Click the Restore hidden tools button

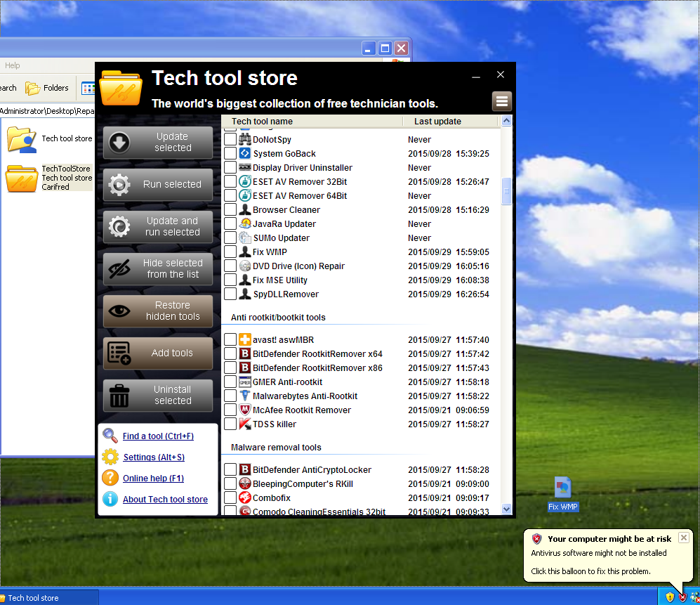pos(158,311)
